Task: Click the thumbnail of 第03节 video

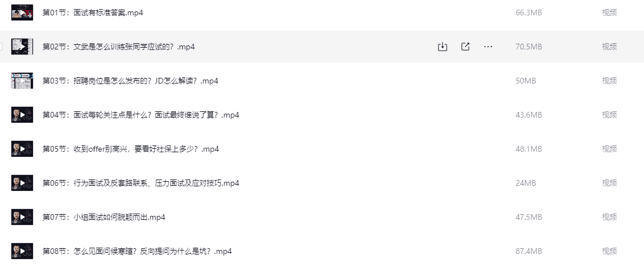Action: coord(22,81)
